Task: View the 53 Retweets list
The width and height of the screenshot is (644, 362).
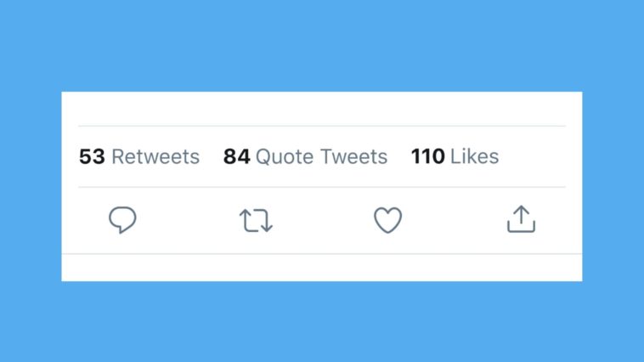Action: [x=139, y=157]
